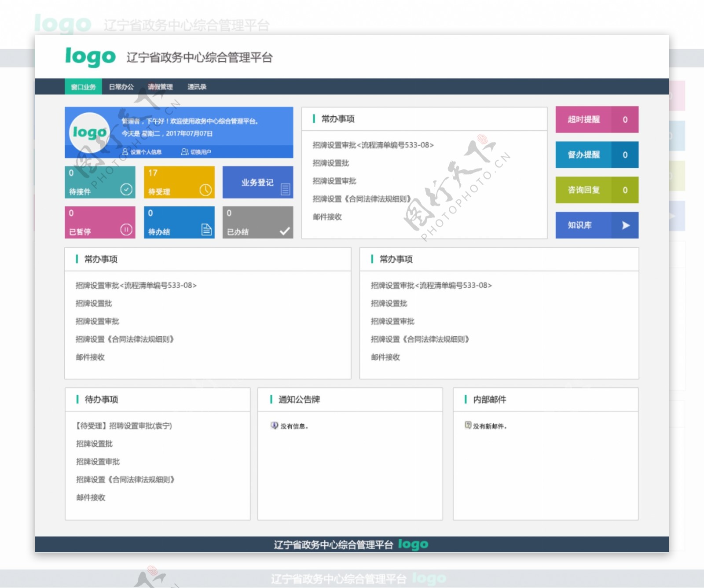This screenshot has height=588, width=704.
Task: Click the 切换用户 link
Action: 201,152
